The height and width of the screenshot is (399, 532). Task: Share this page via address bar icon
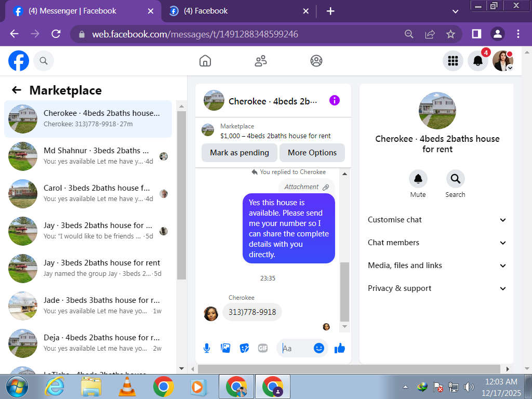point(430,34)
